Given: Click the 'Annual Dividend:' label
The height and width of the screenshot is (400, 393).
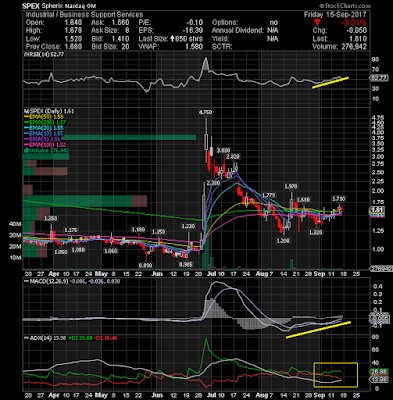Looking at the screenshot, I should click(x=238, y=31).
